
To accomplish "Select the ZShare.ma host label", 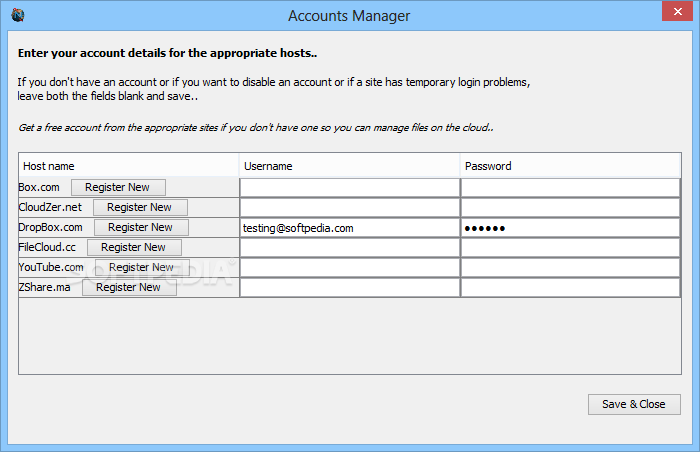I will click(x=45, y=287).
